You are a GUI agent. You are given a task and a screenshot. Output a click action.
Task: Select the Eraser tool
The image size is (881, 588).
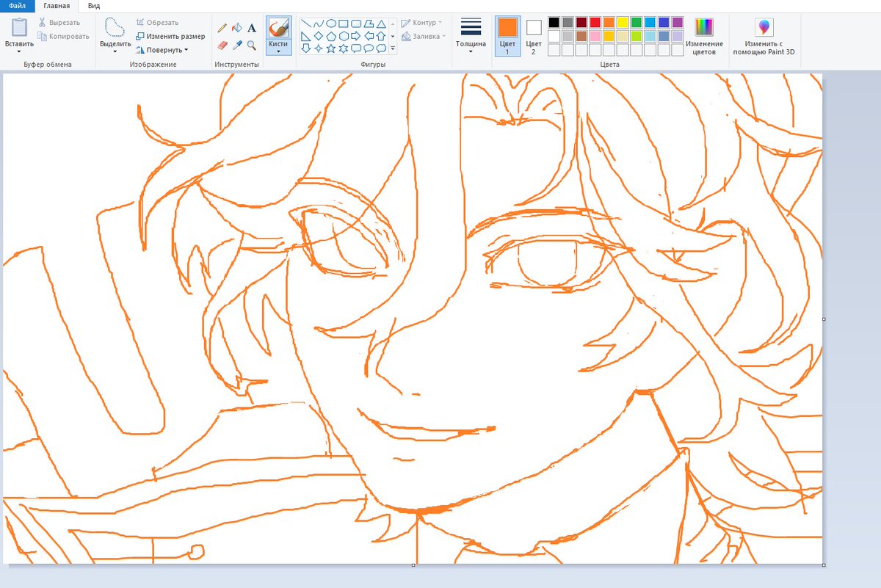point(222,45)
